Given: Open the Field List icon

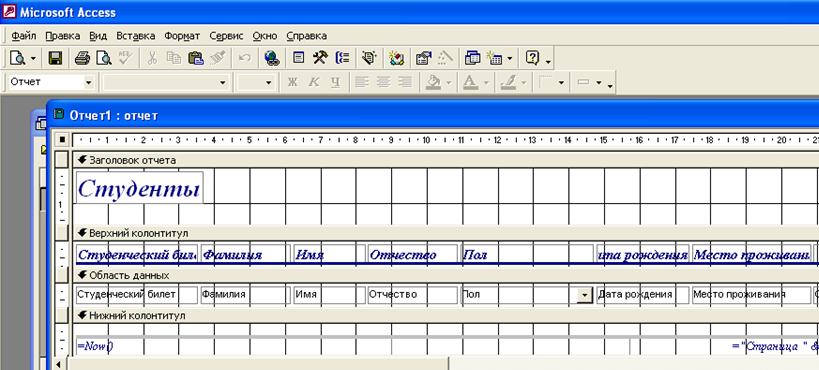Looking at the screenshot, I should [298, 57].
